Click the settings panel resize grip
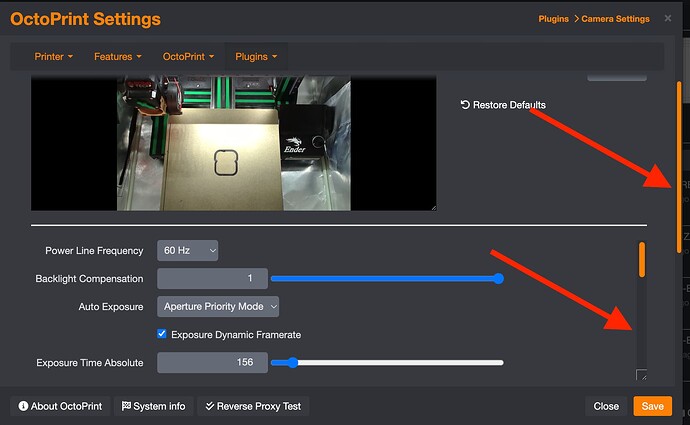The width and height of the screenshot is (690, 425). [642, 375]
